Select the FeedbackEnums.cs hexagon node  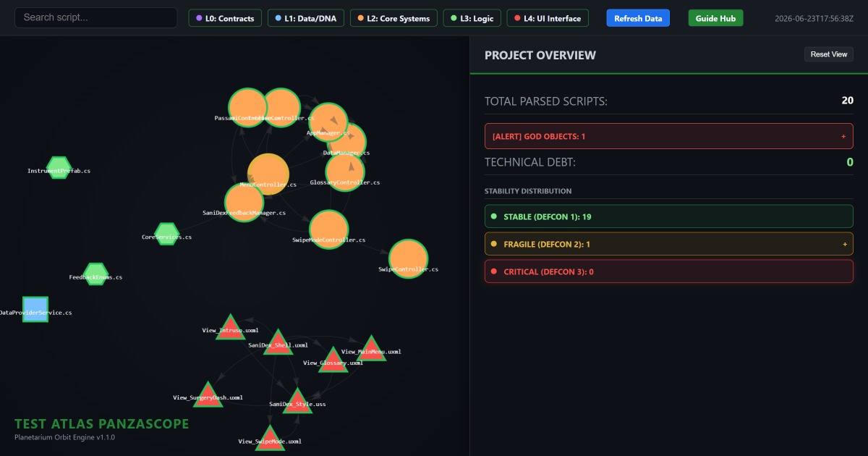[95, 274]
